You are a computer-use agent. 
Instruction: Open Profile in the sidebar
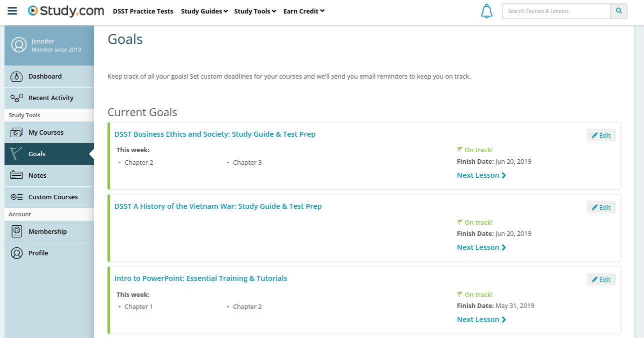pos(49,253)
